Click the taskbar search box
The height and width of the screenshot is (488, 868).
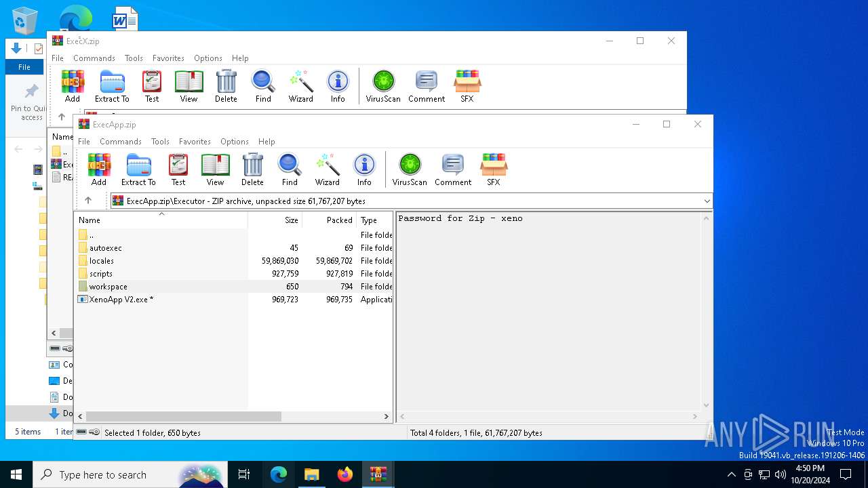point(132,474)
